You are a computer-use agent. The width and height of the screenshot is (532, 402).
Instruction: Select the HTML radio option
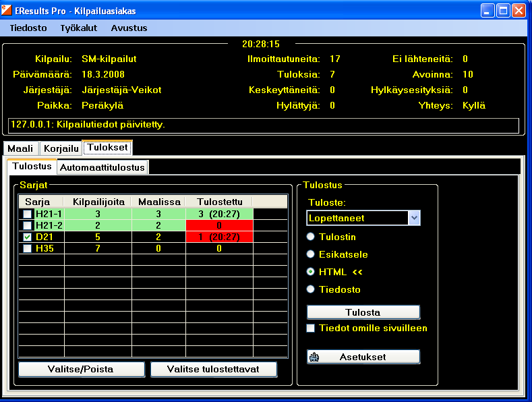coord(310,272)
